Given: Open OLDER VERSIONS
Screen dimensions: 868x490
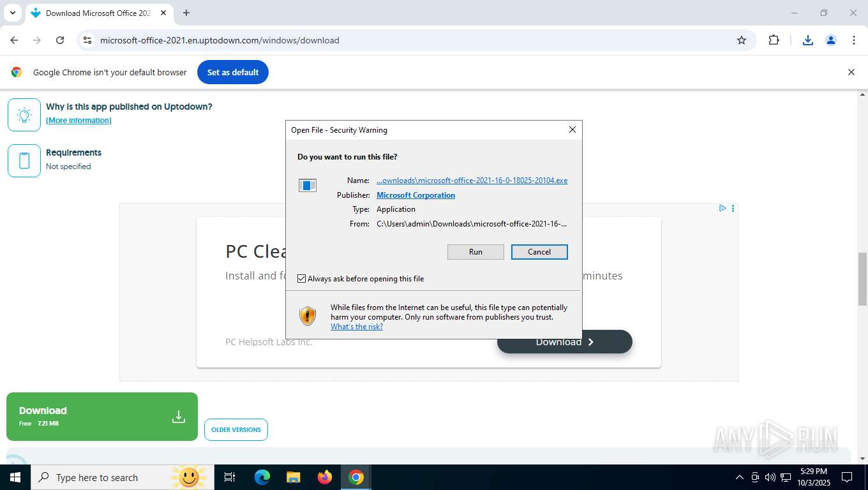Looking at the screenshot, I should click(x=236, y=429).
